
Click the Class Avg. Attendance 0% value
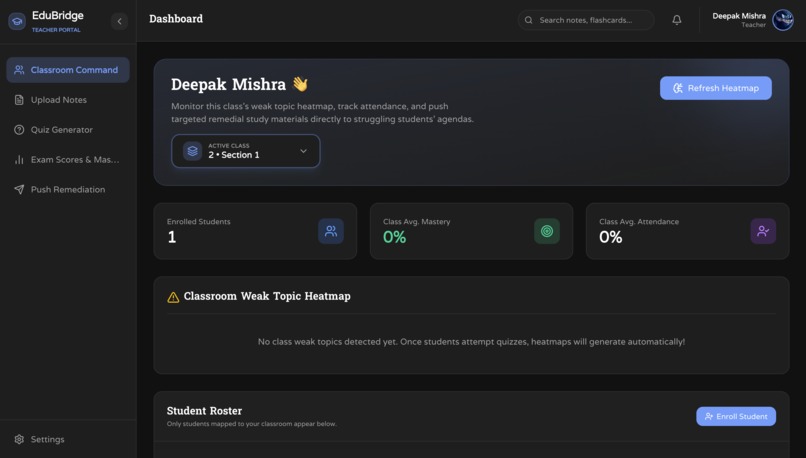(x=611, y=237)
